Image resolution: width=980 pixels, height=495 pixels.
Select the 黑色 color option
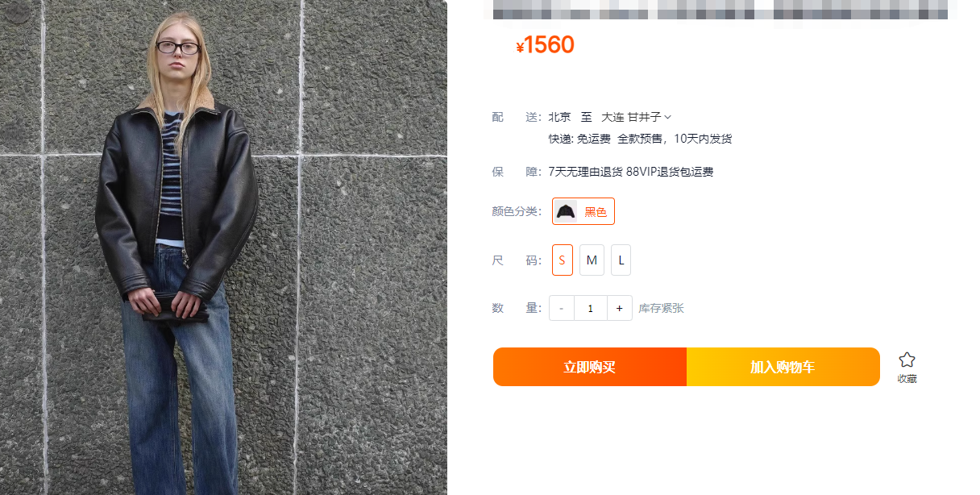(x=583, y=211)
